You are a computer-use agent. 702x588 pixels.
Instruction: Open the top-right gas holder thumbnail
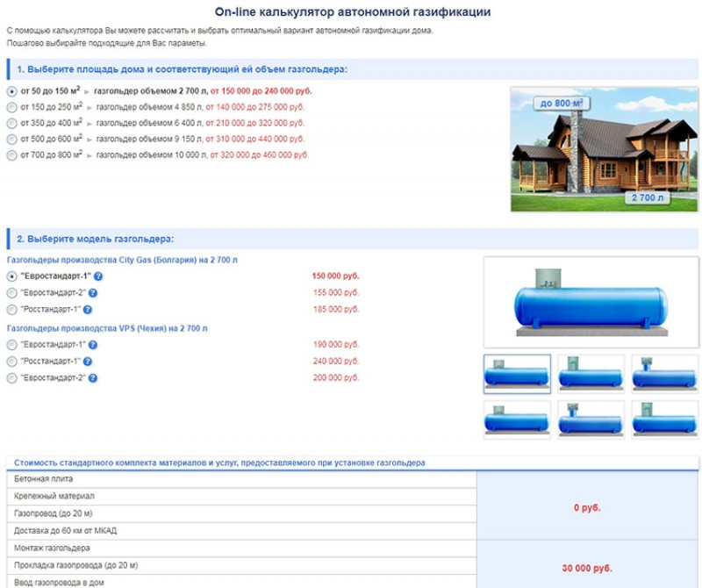click(x=664, y=374)
